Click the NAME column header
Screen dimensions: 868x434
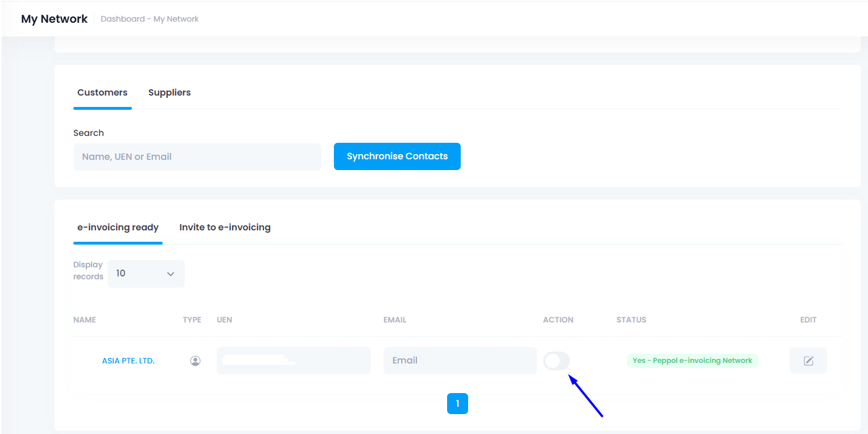click(85, 320)
